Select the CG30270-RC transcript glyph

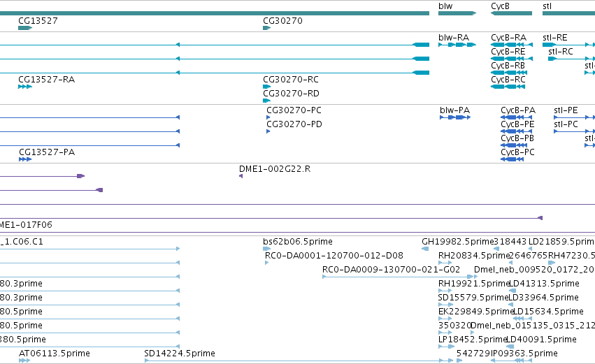[x=267, y=87]
